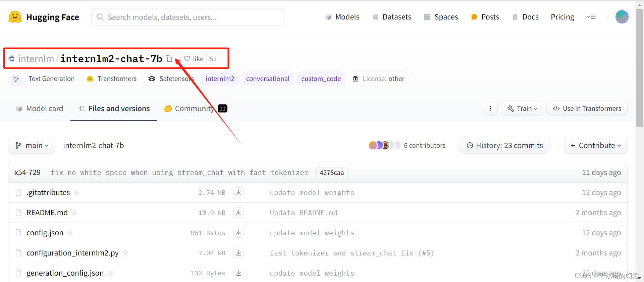Click the search models input field

[x=188, y=17]
